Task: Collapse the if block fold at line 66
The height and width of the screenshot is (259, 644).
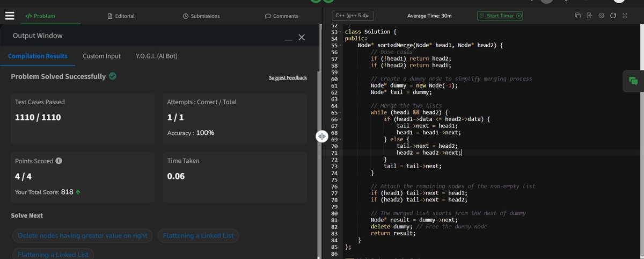Action: pos(340,119)
